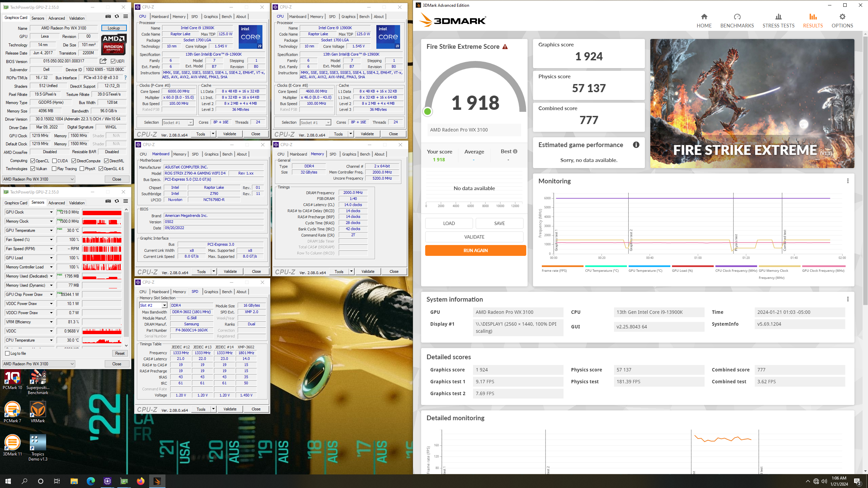Launch Superposition Benchmark desktop icon

pyautogui.click(x=38, y=382)
